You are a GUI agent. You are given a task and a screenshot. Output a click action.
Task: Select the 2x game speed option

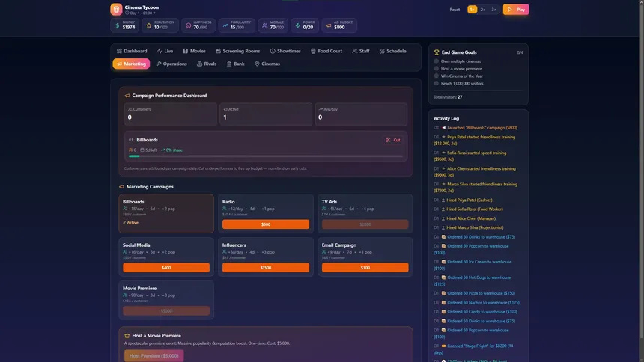point(483,10)
